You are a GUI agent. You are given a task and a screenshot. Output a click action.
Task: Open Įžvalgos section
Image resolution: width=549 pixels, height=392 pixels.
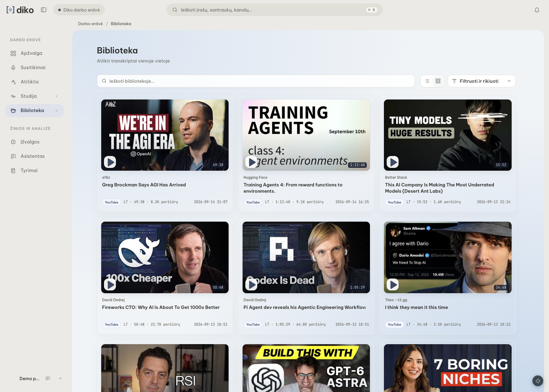tap(35, 142)
